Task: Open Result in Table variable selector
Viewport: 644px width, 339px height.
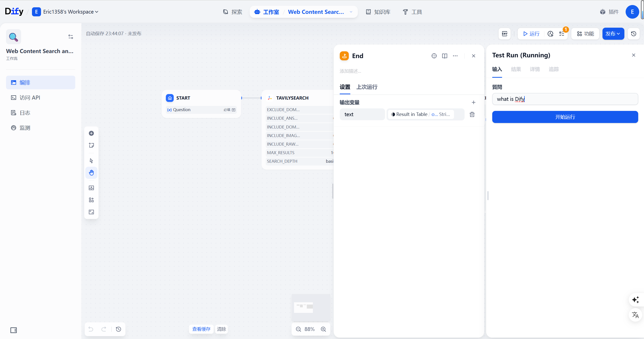Action: 425,114
